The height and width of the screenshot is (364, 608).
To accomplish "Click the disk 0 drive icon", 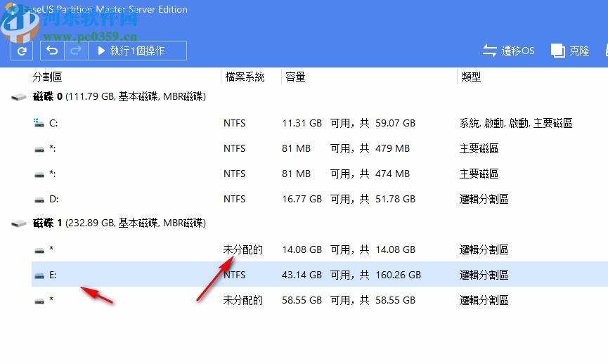I will [x=18, y=97].
